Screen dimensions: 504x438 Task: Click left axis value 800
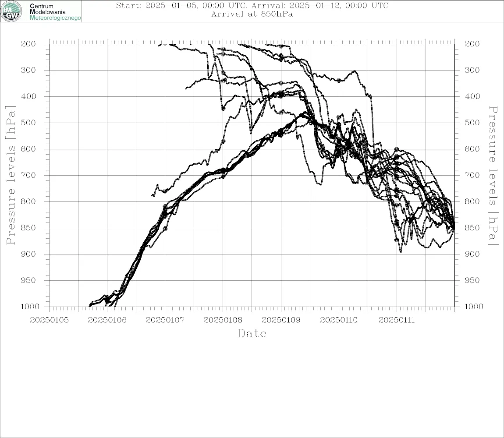28,202
